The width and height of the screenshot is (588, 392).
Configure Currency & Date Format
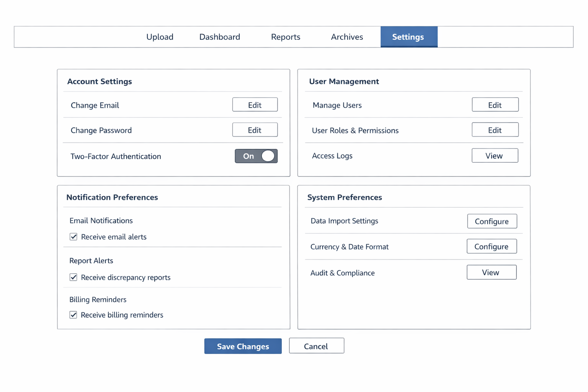pyautogui.click(x=492, y=247)
